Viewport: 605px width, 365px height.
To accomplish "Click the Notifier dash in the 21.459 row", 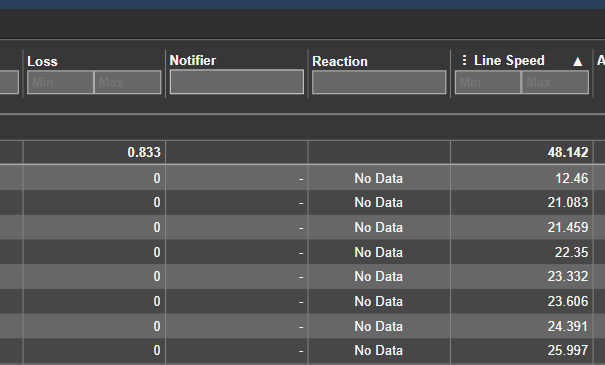I will (x=301, y=228).
